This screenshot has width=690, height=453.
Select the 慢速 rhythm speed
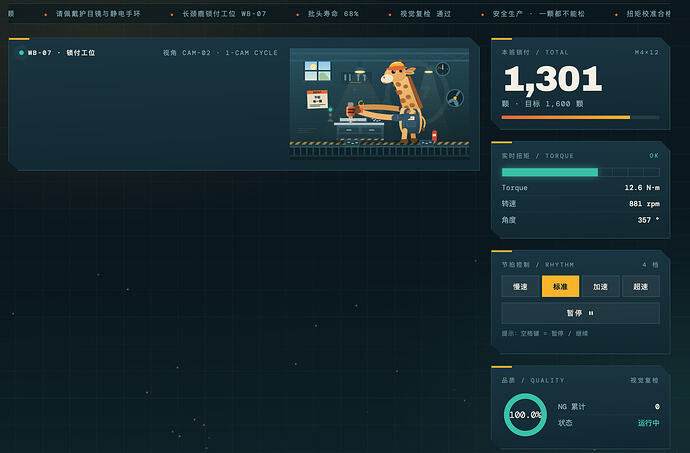(520, 287)
